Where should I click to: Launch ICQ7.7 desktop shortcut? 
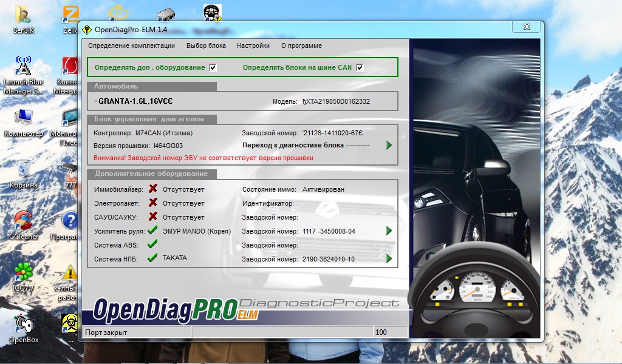click(x=24, y=277)
